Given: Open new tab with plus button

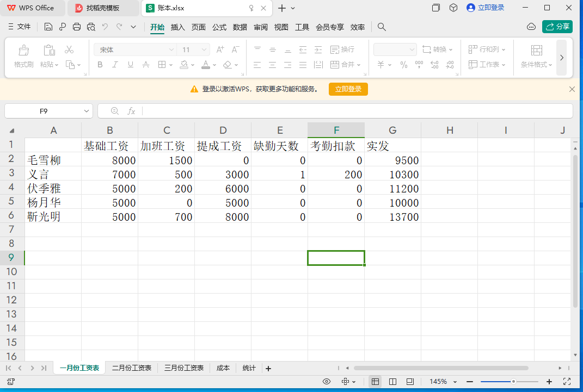Looking at the screenshot, I should click(x=282, y=8).
